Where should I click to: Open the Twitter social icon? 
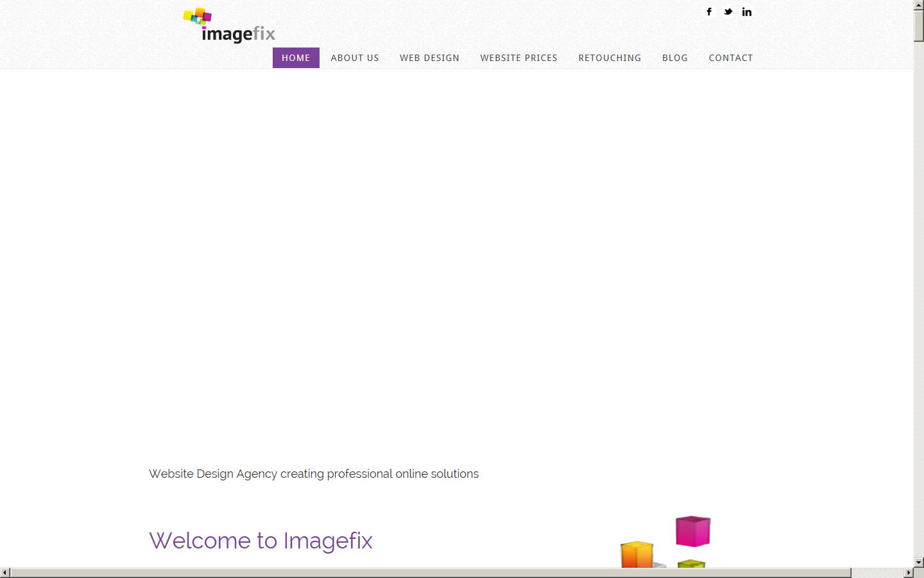[x=728, y=11]
